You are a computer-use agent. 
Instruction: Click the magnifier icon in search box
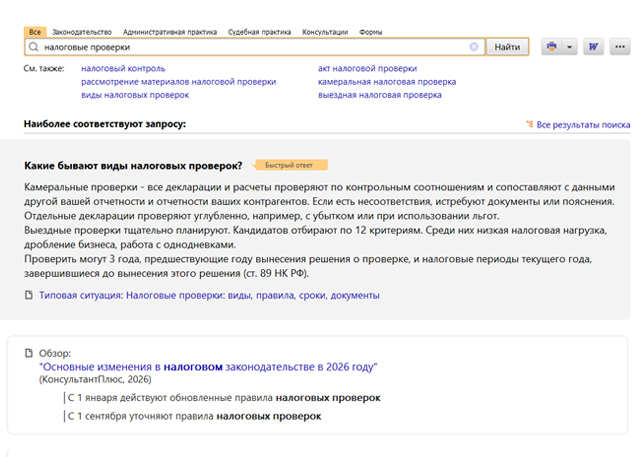[34, 47]
